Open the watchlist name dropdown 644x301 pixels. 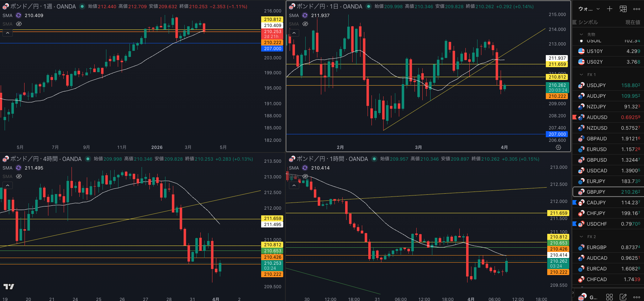[589, 9]
